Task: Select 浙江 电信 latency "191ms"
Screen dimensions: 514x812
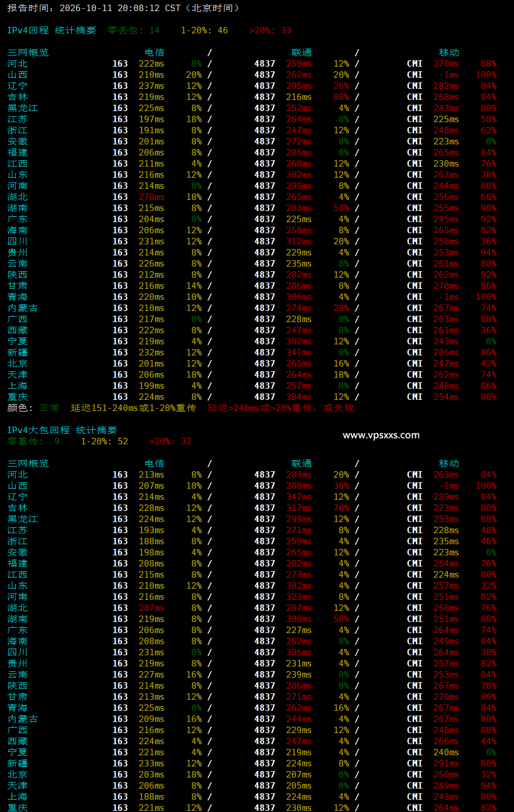Action: point(151,130)
